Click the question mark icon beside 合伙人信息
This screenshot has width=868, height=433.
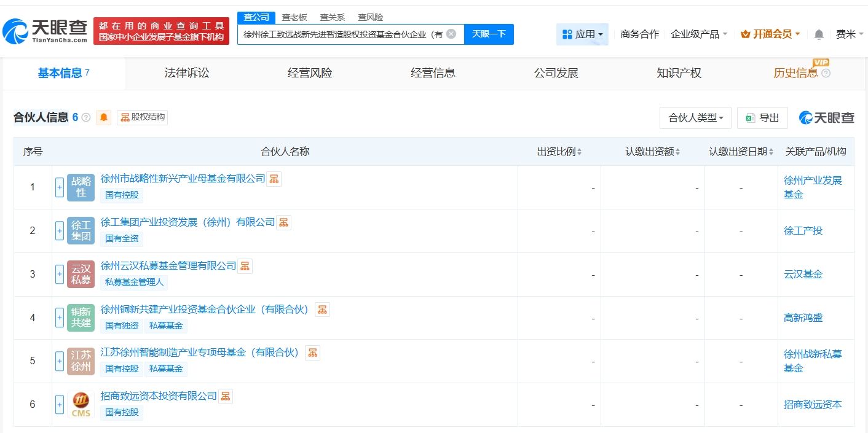(86, 117)
